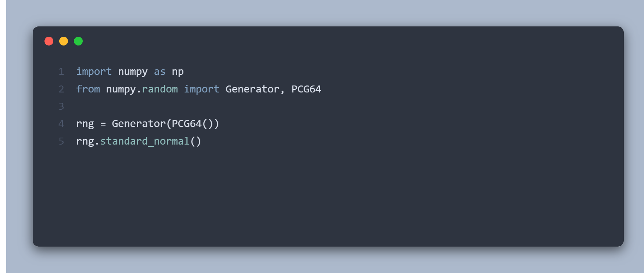Click the 'random' module name
Screen dimensions: 644x273
[x=160, y=89]
